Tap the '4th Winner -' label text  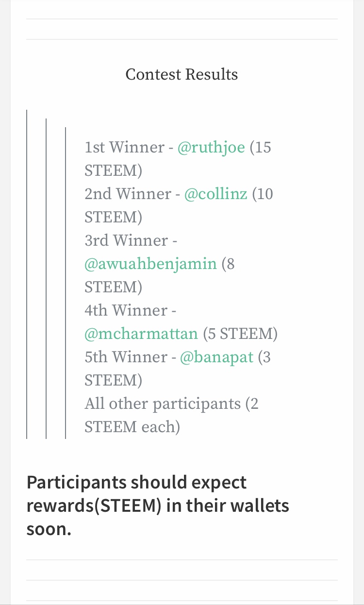(x=130, y=310)
